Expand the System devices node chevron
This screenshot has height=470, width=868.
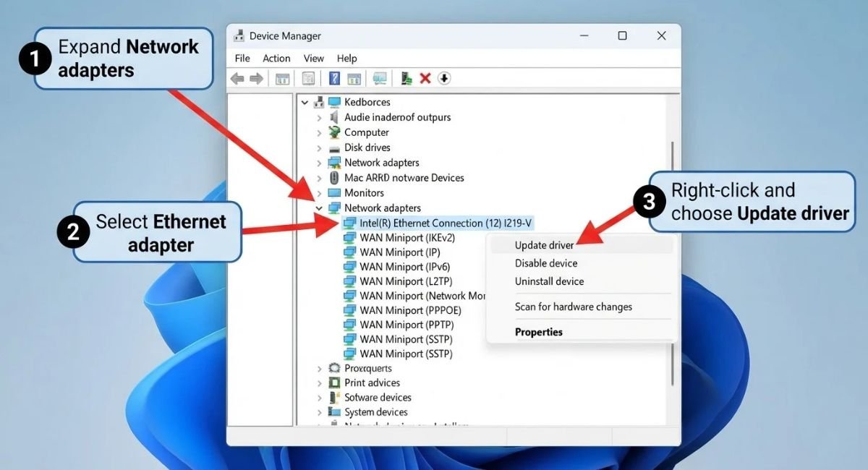pyautogui.click(x=319, y=412)
